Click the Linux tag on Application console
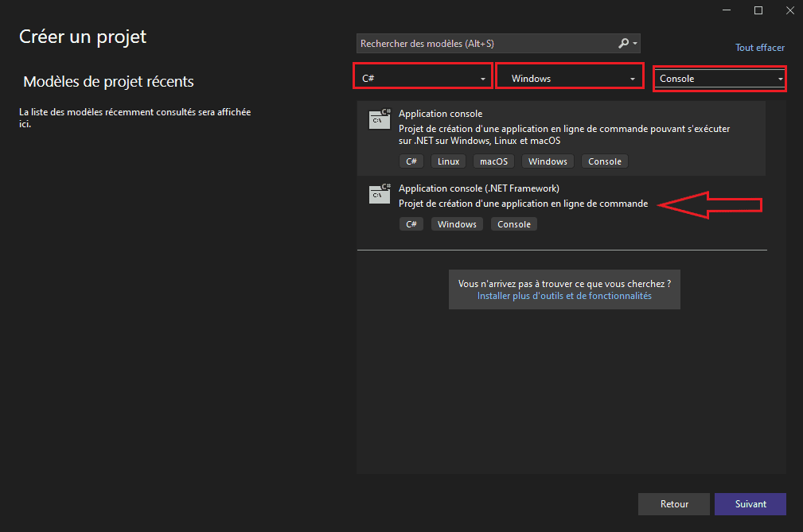This screenshot has height=532, width=803. click(x=448, y=161)
